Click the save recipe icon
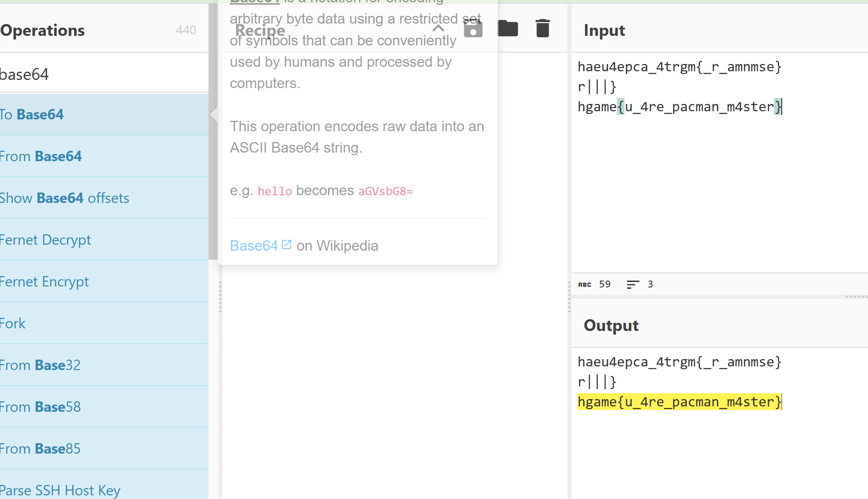The image size is (868, 499). pos(473,30)
